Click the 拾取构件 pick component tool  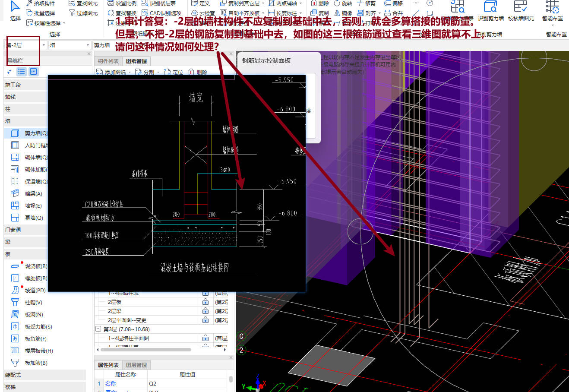40,3
